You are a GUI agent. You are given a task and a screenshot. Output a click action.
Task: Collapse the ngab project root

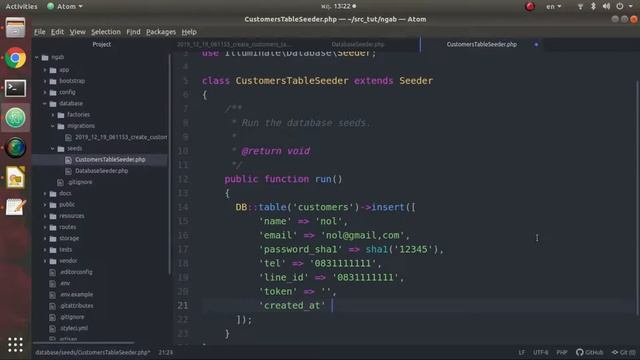coord(37,58)
